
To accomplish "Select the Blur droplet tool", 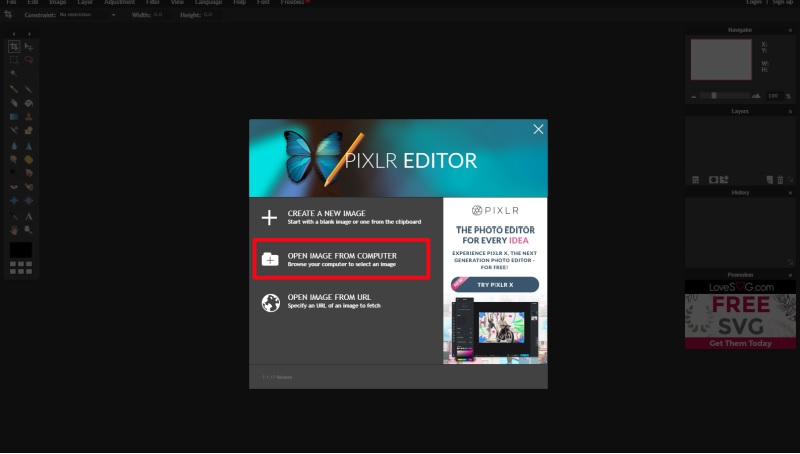I will click(14, 146).
